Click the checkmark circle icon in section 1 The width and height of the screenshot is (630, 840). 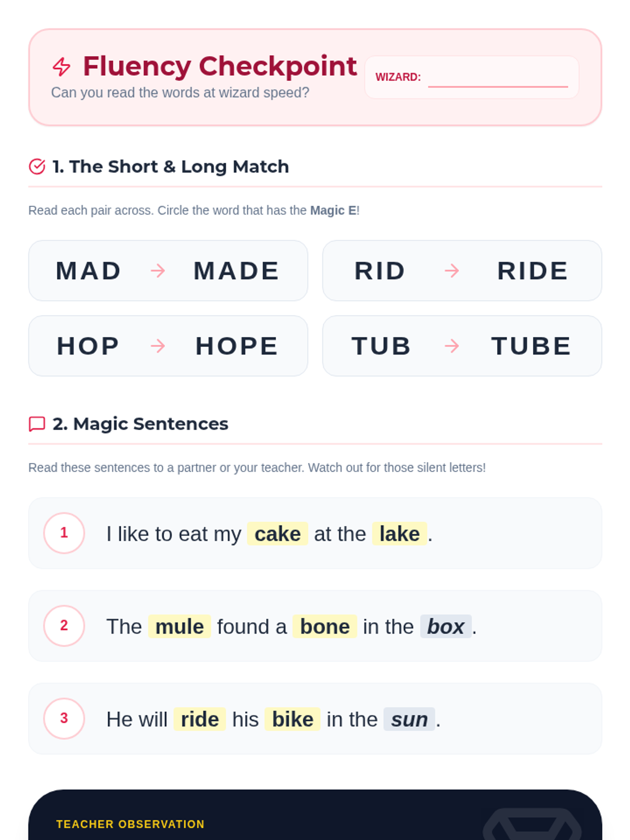click(x=37, y=166)
